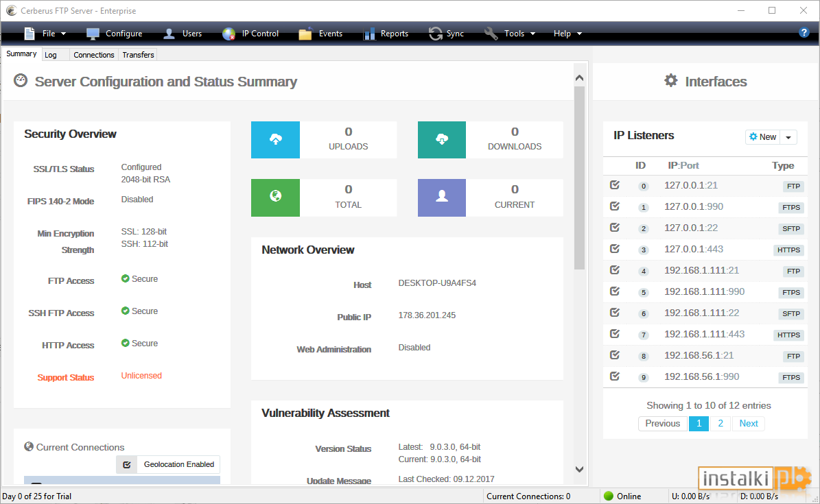Click the blue uploads cloud tile
Screen dimensions: 820x504
pos(276,140)
